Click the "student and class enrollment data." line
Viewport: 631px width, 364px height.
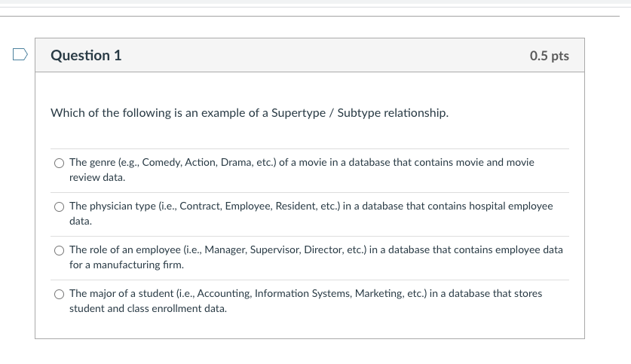coord(148,309)
